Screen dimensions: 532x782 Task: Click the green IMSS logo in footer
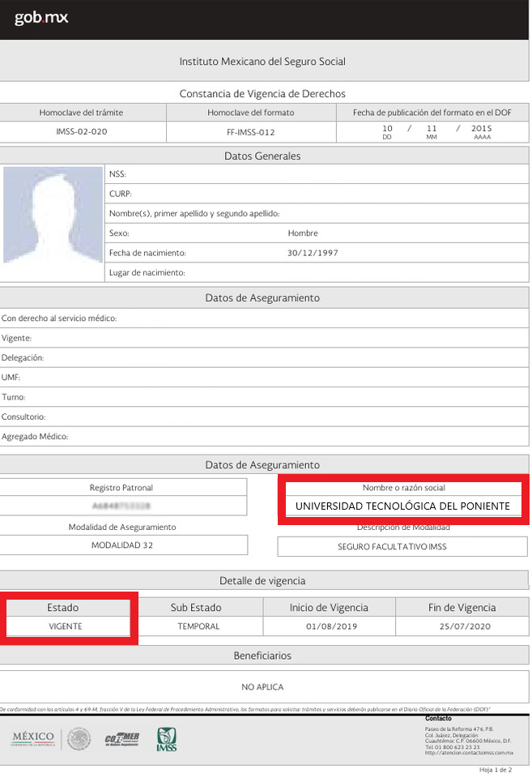(166, 738)
